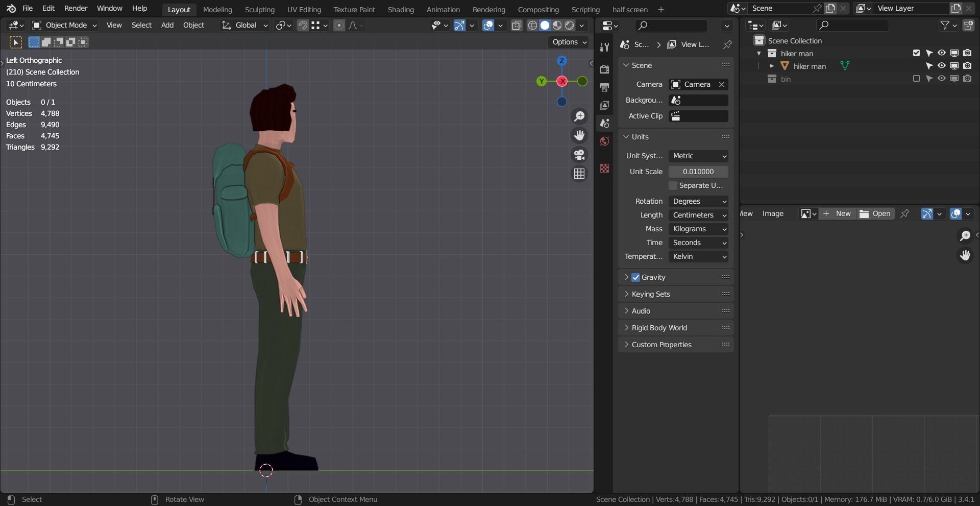Select the Tool tab in properties
Image resolution: width=980 pixels, height=506 pixels.
(604, 47)
